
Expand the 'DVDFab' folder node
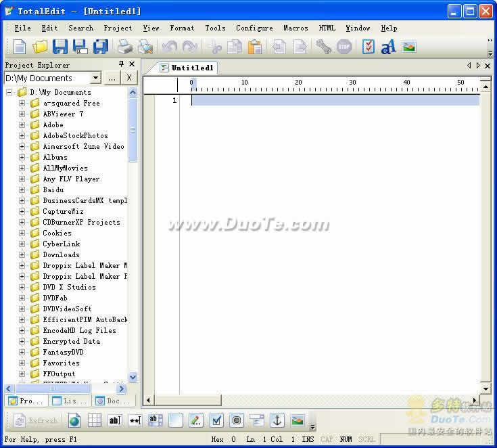tap(22, 298)
